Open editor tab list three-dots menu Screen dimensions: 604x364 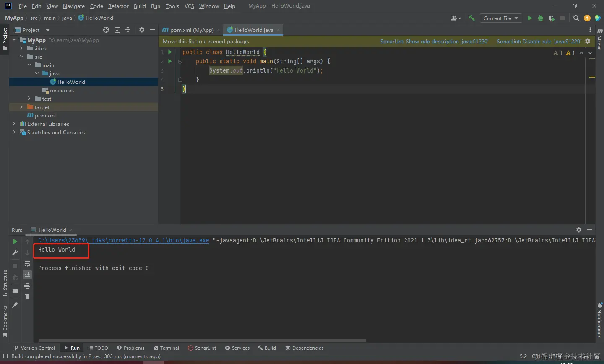pos(590,30)
